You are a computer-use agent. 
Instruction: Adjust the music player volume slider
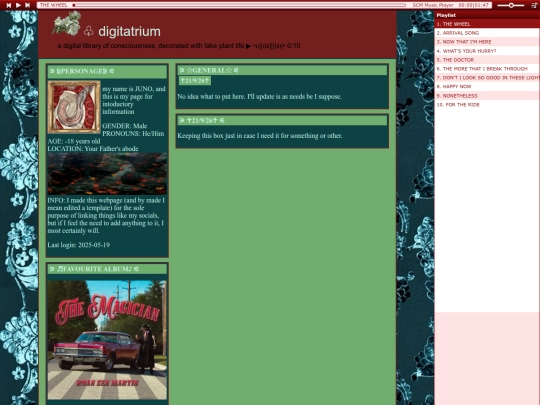coord(511,5)
